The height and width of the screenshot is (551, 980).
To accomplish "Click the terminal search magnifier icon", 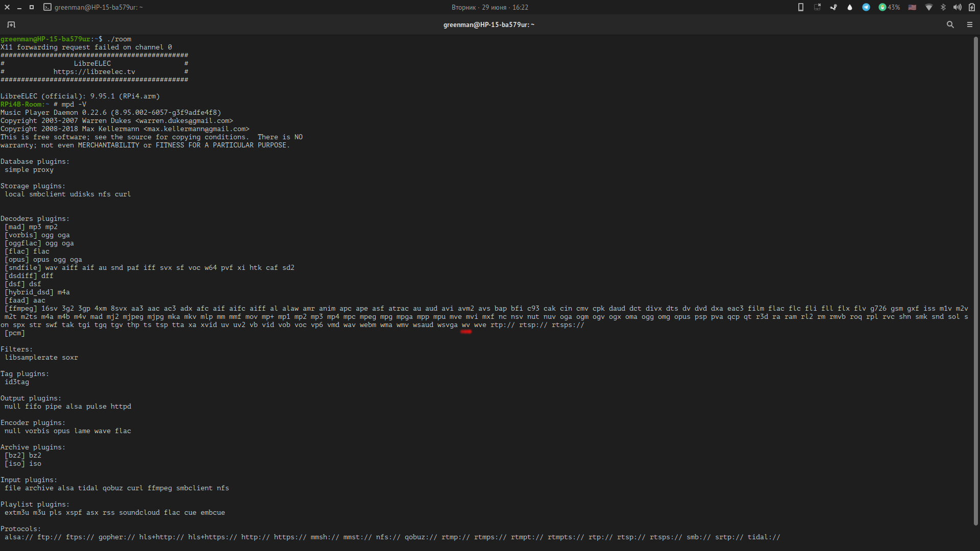I will [950, 24].
